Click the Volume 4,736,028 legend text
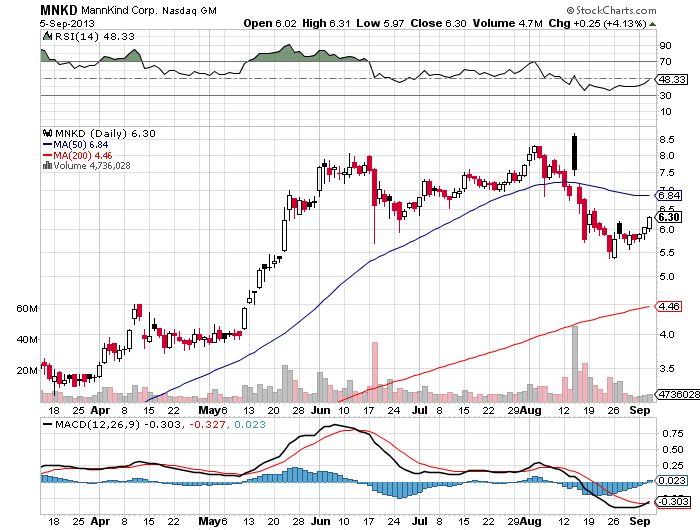700x530 pixels. point(92,166)
